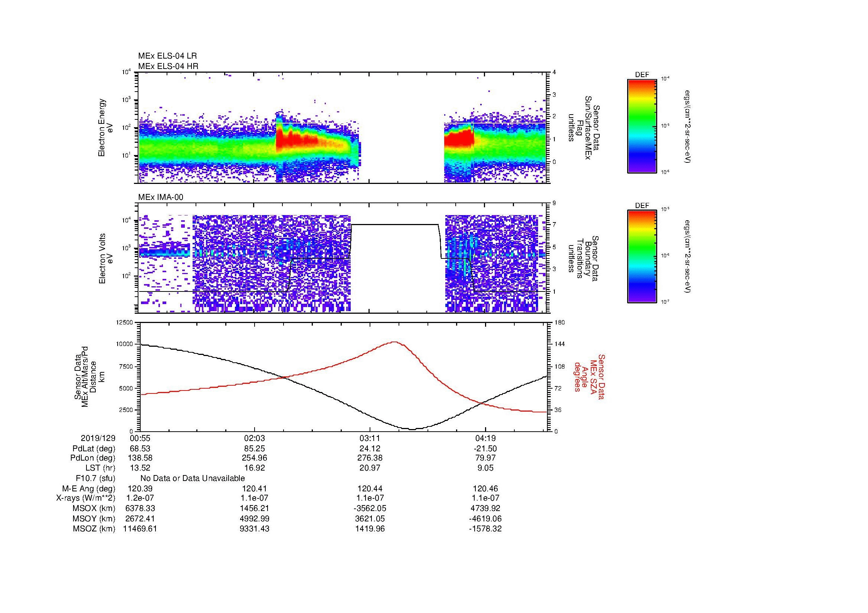Click the PdLat value "85.25"
This screenshot has width=868, height=613.
[255, 449]
